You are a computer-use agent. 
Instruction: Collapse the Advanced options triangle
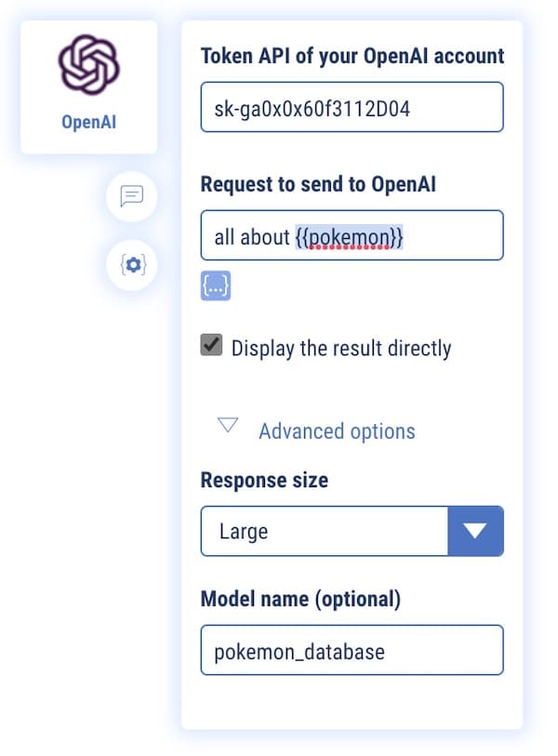[x=228, y=427]
